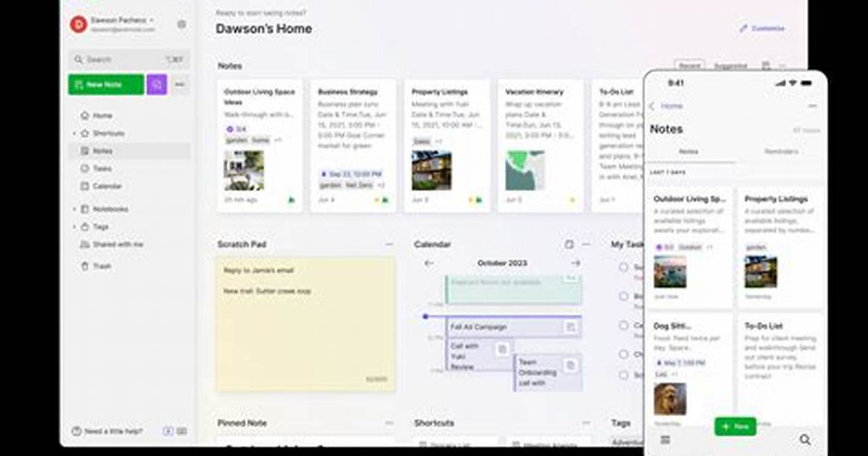Open more options beside the purple button
Viewport: 868px width, 456px height.
click(x=179, y=85)
